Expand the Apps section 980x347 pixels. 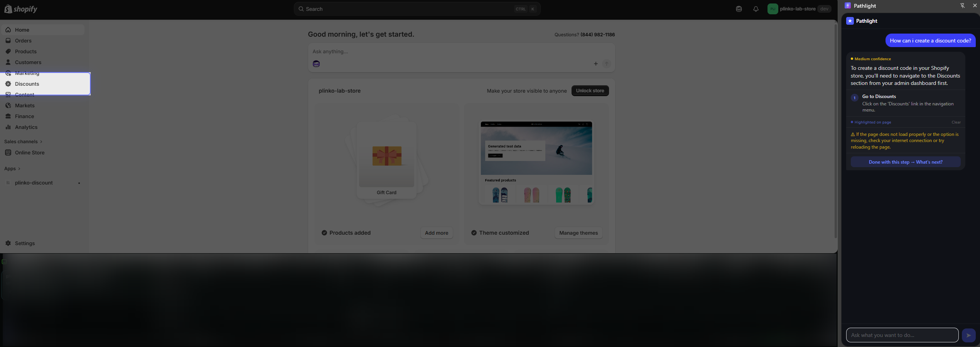coord(12,169)
